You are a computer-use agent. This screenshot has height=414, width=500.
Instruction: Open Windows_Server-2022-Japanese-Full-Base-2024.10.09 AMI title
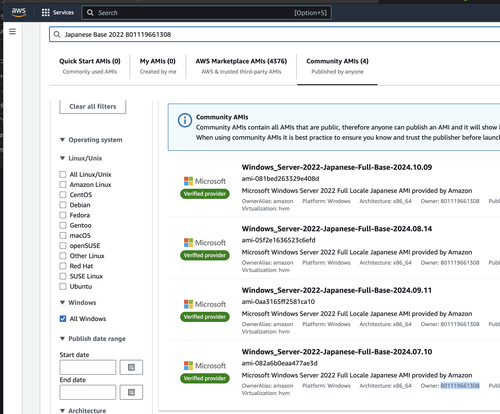point(337,167)
